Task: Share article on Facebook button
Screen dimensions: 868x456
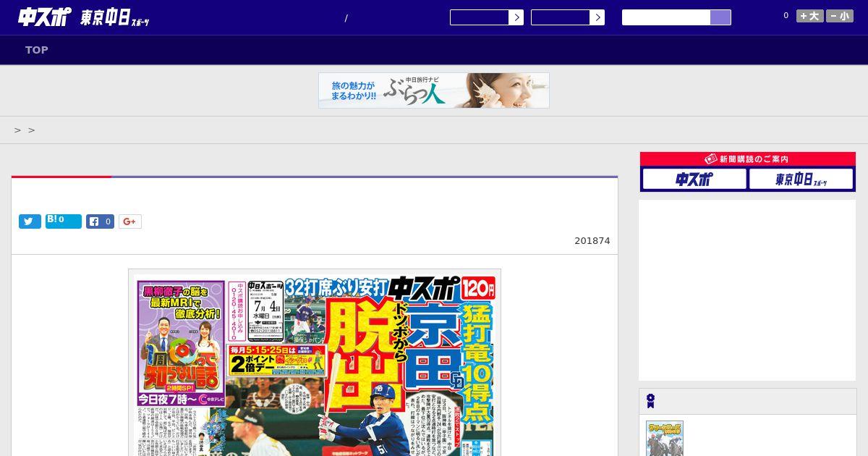Action: (x=101, y=221)
